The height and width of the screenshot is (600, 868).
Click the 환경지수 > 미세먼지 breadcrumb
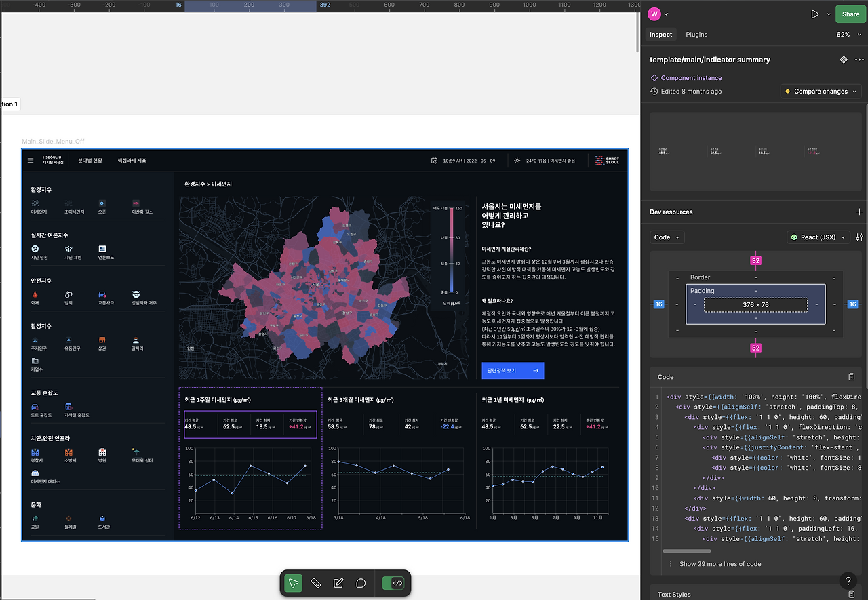208,184
